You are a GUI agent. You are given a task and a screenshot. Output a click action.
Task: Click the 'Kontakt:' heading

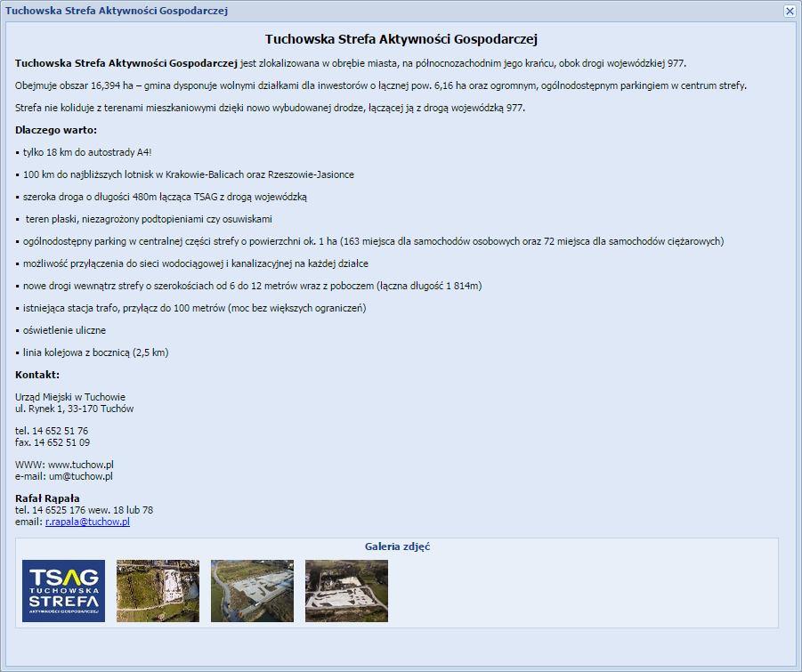coord(37,375)
